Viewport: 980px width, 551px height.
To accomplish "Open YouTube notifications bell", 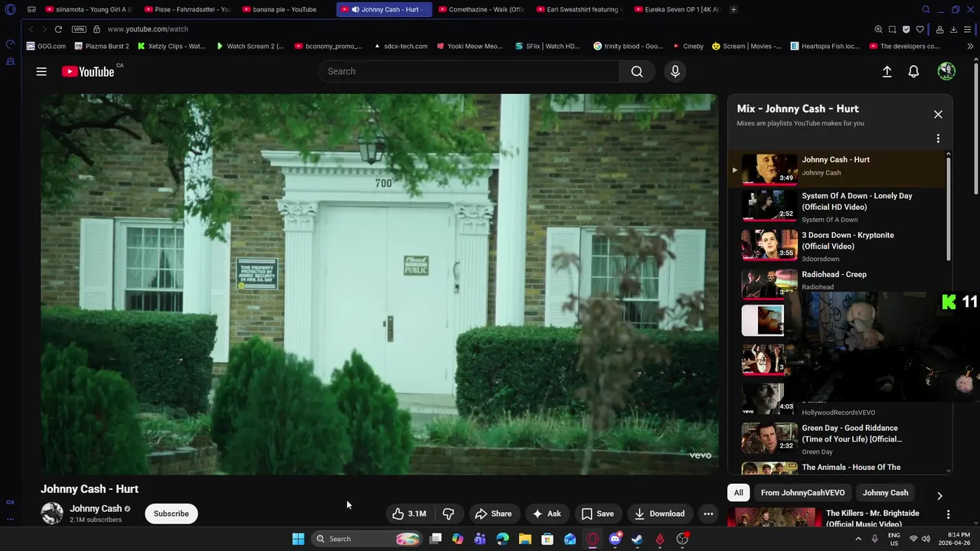I will click(x=913, y=71).
